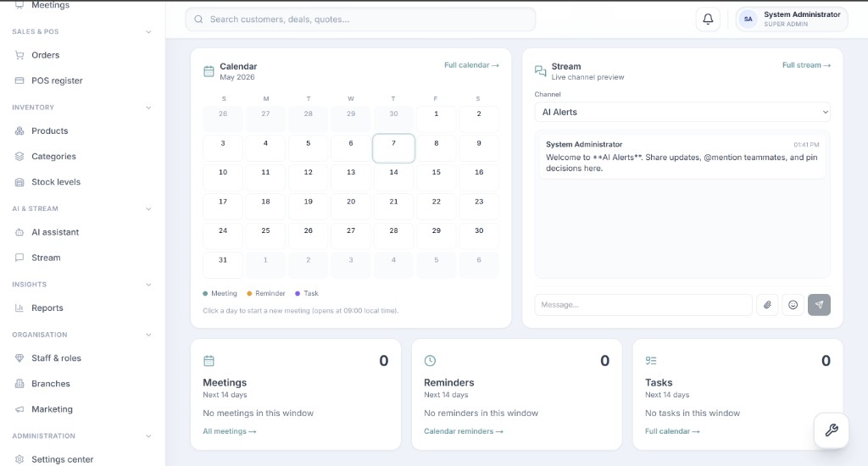The height and width of the screenshot is (466, 868).
Task: Click the Stream chat icon in sidebar
Action: [19, 258]
